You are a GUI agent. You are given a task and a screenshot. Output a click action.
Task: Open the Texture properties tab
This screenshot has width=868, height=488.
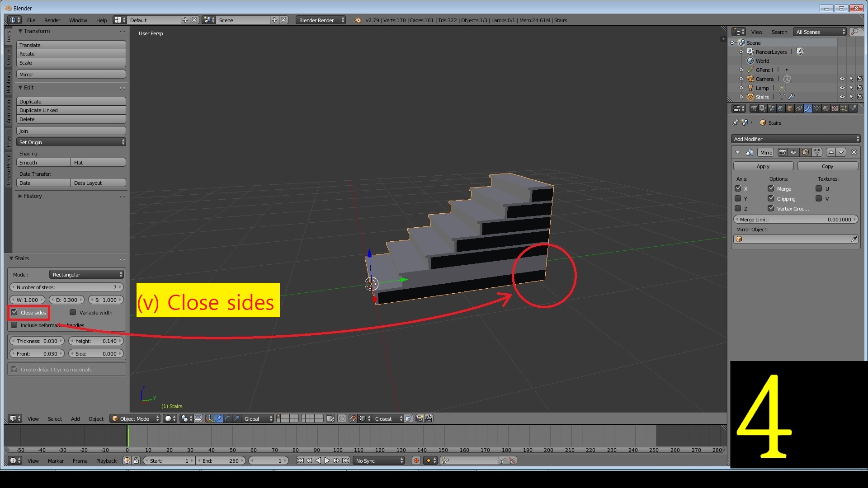[835, 108]
